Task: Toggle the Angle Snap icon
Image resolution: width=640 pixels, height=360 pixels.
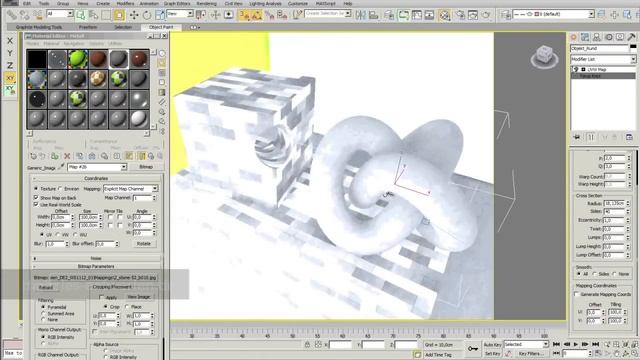Action: pos(257,16)
